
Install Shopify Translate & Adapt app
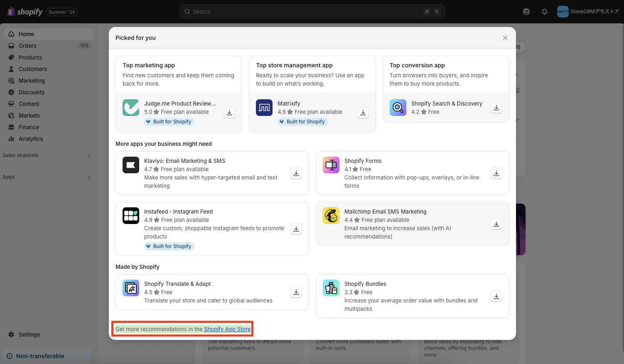tap(296, 292)
